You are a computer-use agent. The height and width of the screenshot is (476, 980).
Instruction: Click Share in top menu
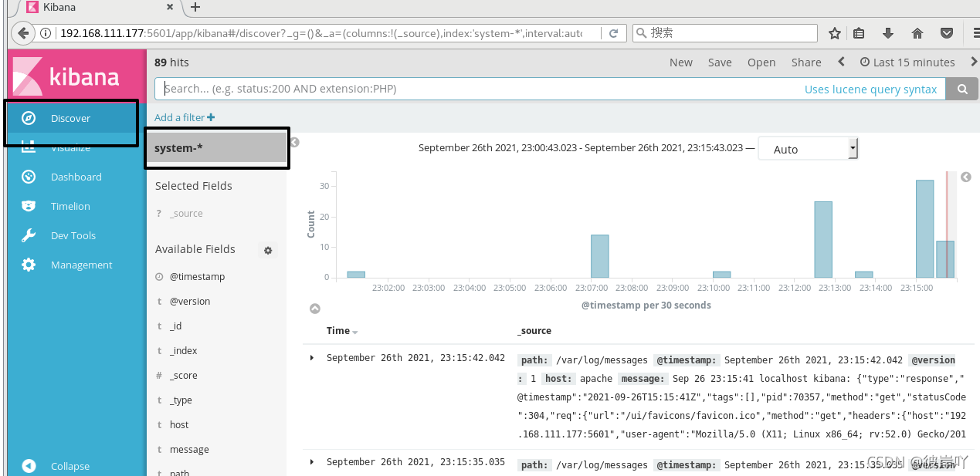click(x=806, y=62)
